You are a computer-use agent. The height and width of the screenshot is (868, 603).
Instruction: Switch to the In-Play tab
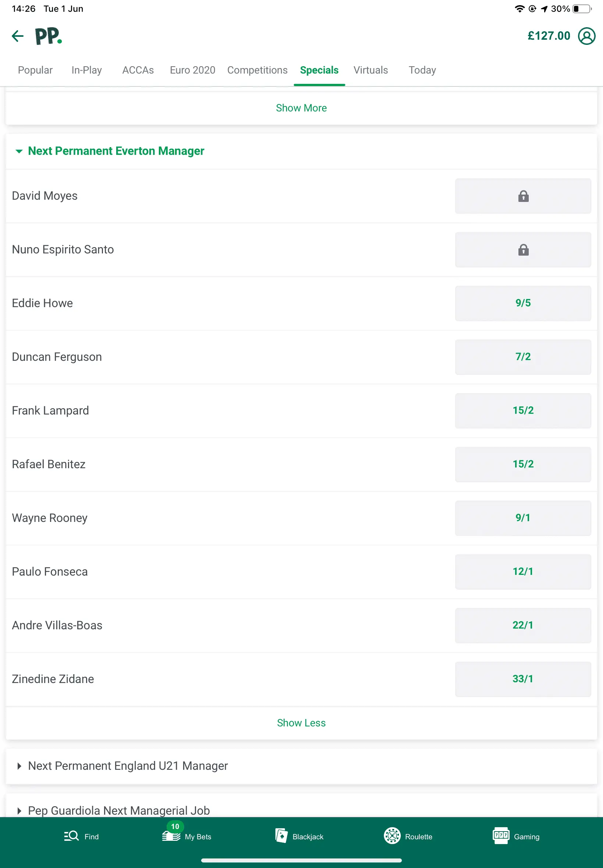point(86,70)
